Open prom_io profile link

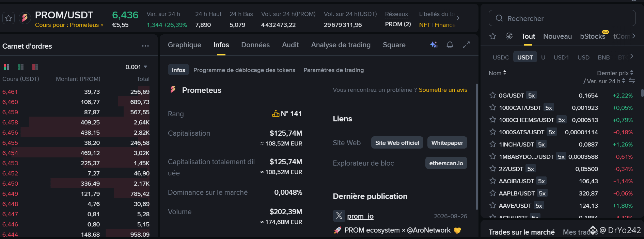point(360,216)
